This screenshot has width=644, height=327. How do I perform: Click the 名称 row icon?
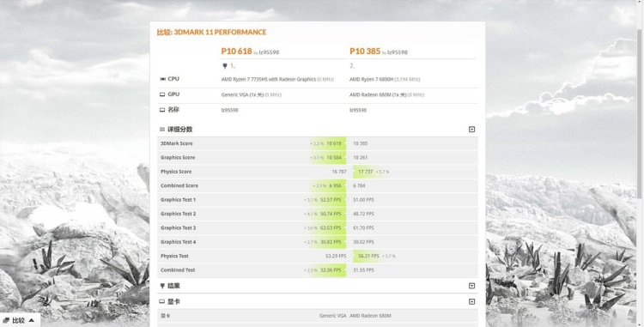[x=162, y=110]
